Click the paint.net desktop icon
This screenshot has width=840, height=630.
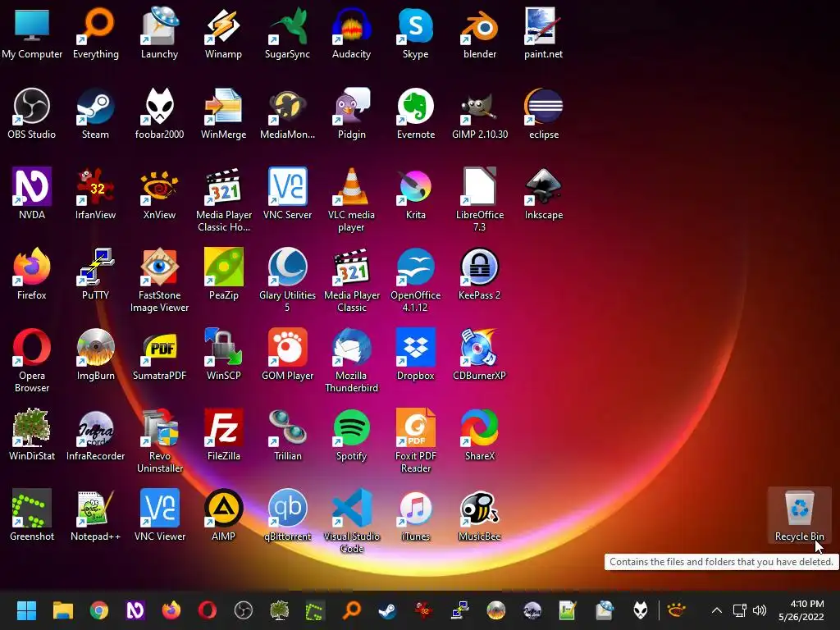pyautogui.click(x=543, y=33)
